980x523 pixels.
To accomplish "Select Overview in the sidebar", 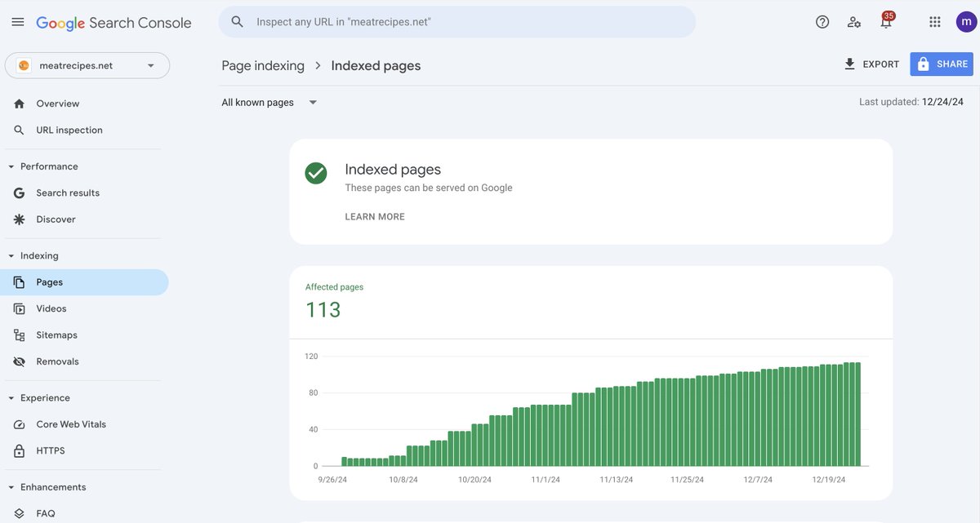I will [x=58, y=103].
